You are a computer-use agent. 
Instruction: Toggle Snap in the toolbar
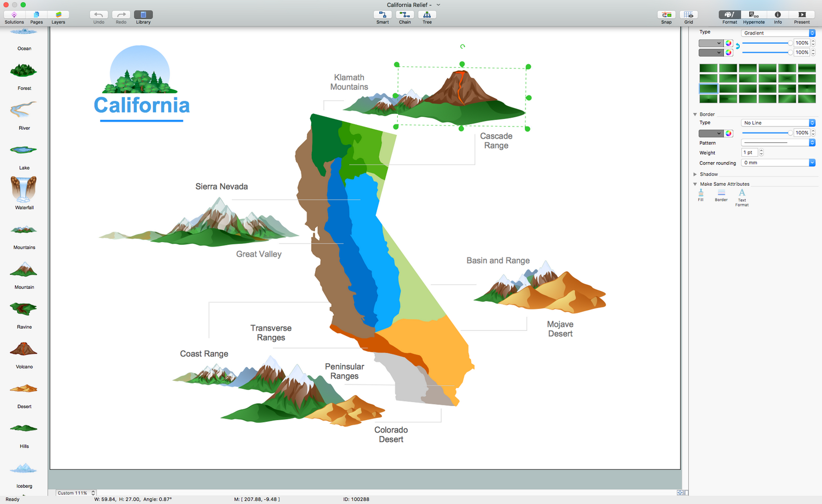coord(666,18)
